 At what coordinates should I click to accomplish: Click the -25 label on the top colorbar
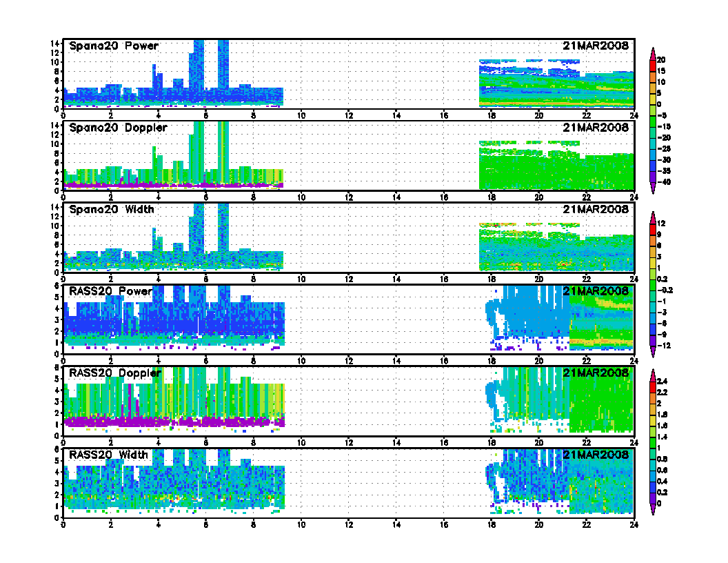(x=664, y=148)
